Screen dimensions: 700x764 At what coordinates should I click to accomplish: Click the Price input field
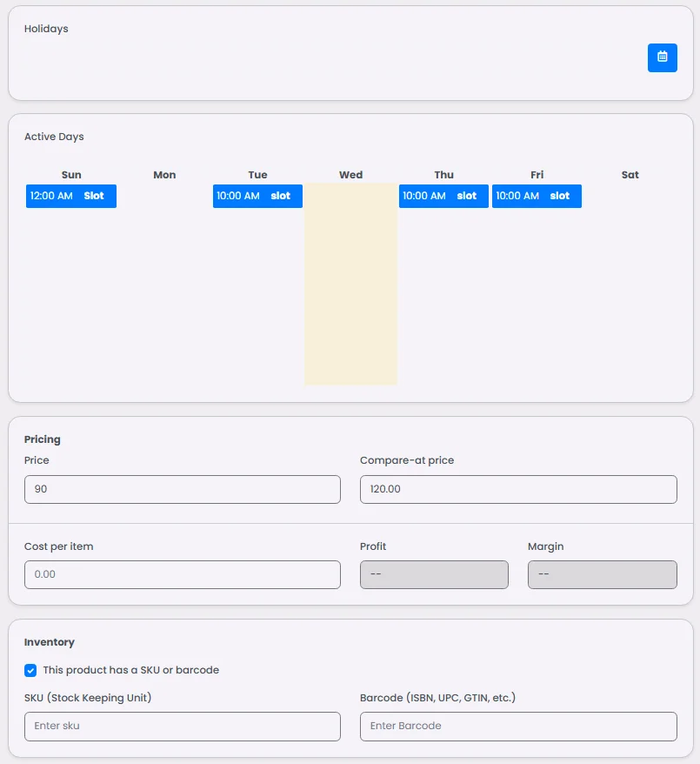point(183,489)
